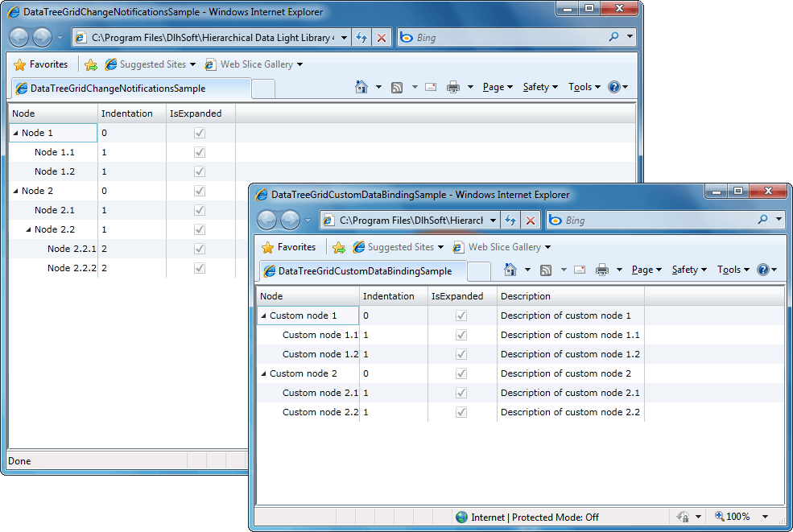The image size is (793, 532).
Task: Open address bar dropdown in back window
Action: tap(344, 37)
